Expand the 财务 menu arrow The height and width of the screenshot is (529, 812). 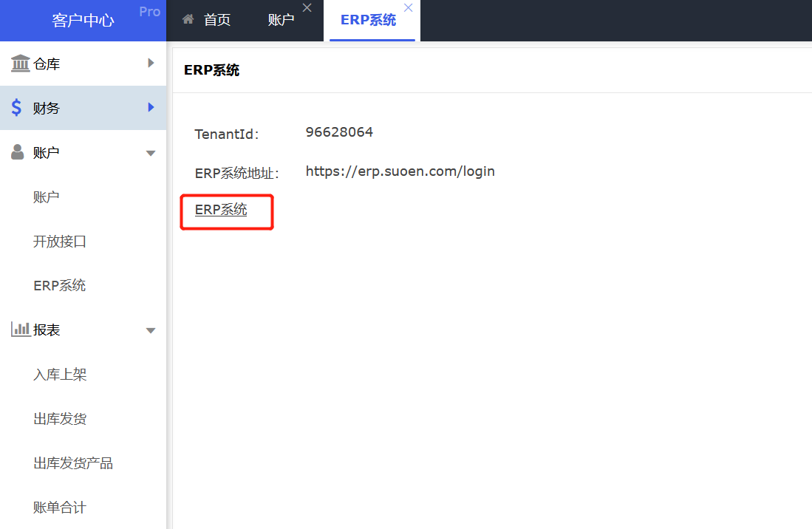151,108
